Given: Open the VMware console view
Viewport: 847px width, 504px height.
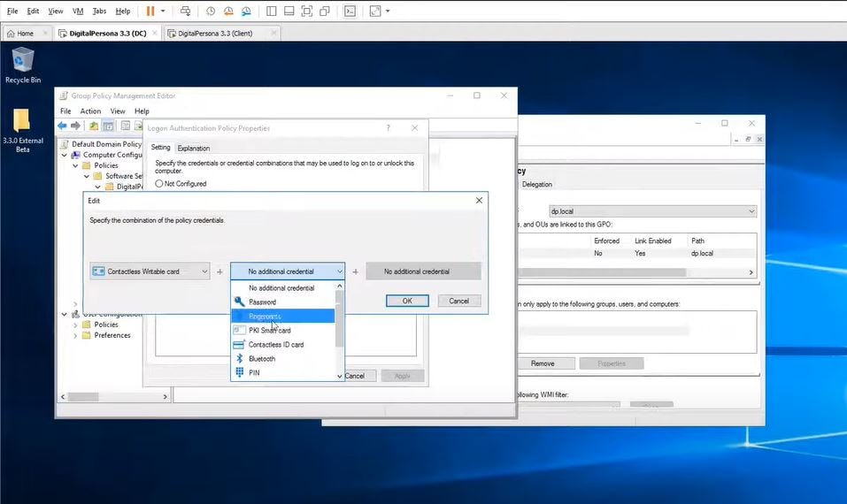Looking at the screenshot, I should 350,11.
